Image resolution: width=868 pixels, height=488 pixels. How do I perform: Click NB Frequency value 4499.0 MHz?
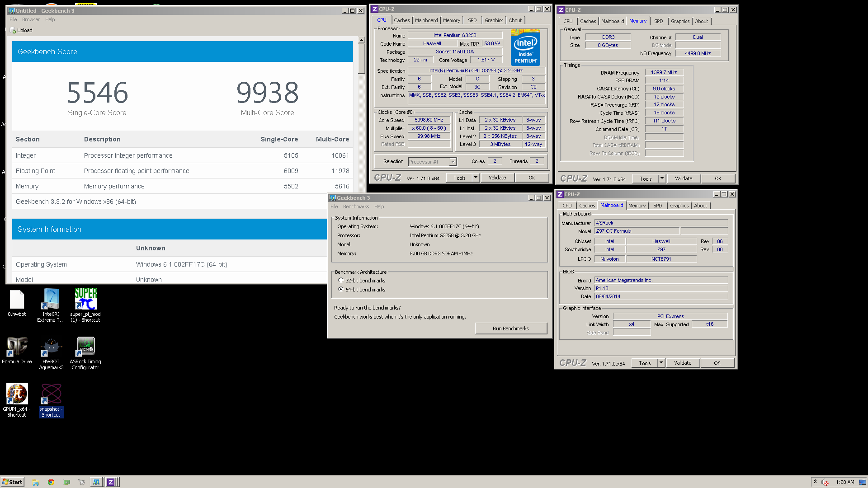(x=698, y=54)
